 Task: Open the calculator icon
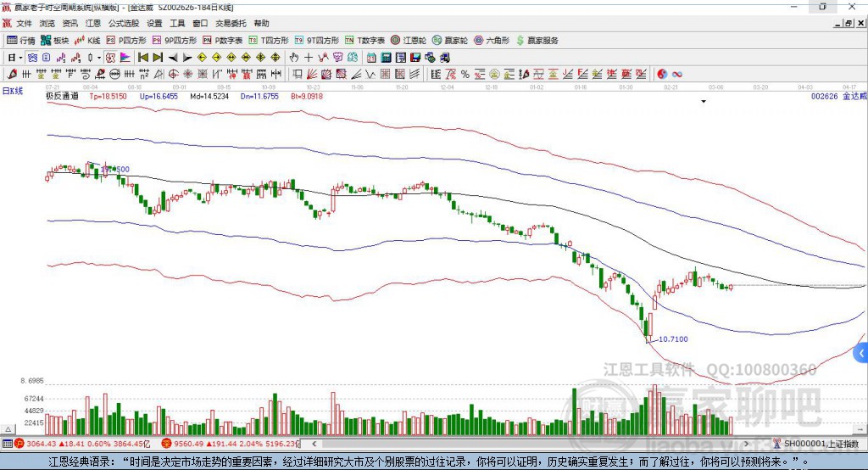(386, 58)
